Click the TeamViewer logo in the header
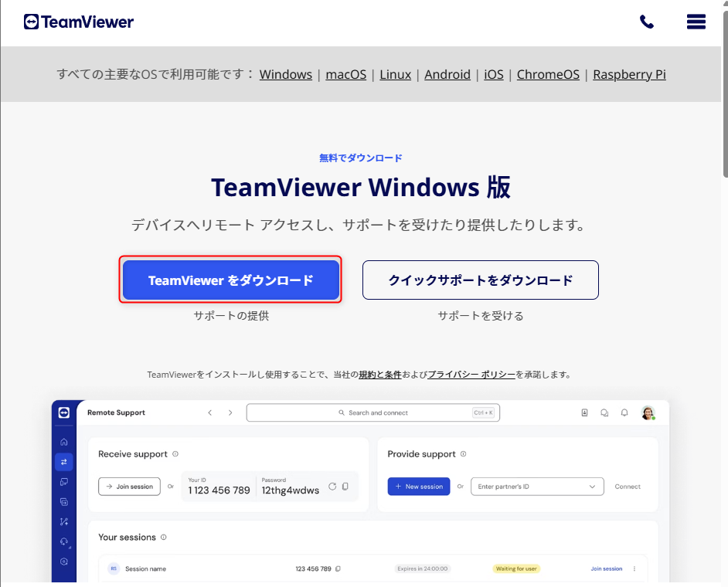The height and width of the screenshot is (587, 728). pyautogui.click(x=79, y=22)
